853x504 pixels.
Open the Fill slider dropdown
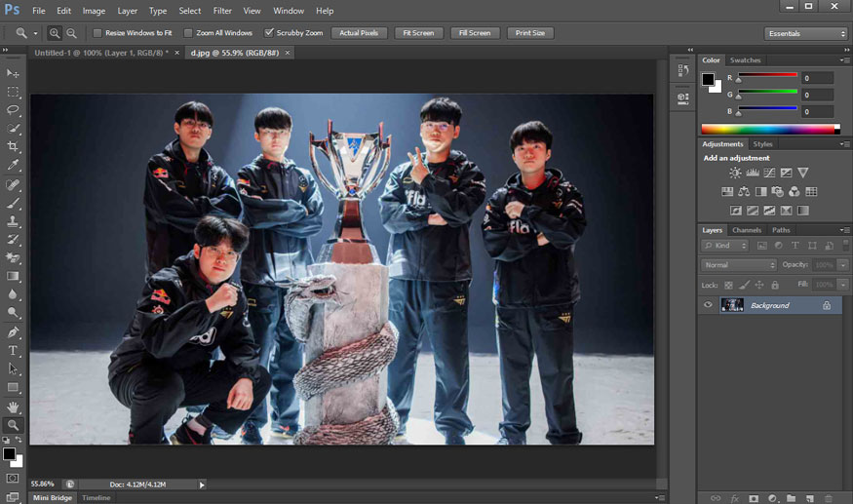(x=842, y=285)
